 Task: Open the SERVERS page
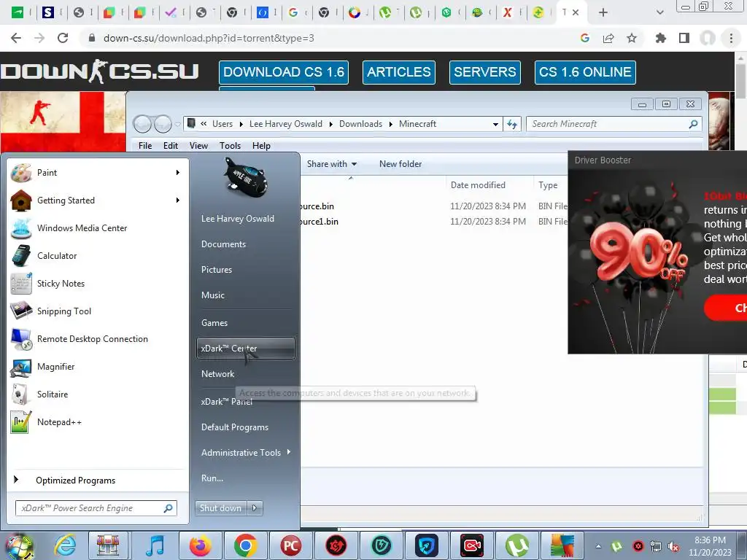click(485, 72)
